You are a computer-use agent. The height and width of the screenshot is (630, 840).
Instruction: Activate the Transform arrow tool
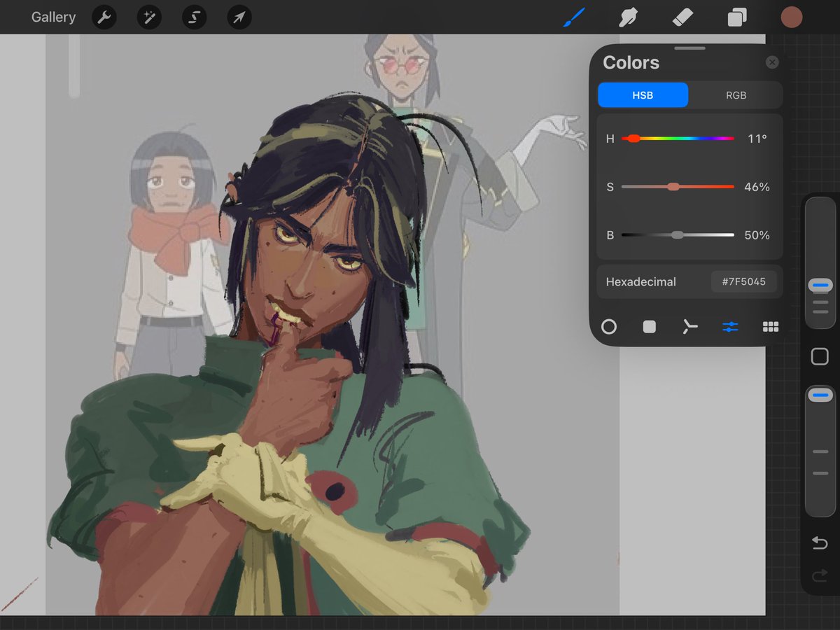point(239,17)
